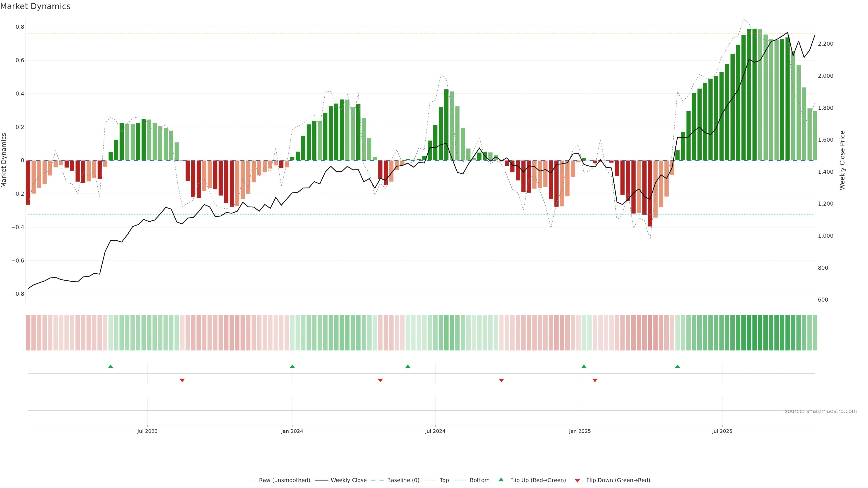
Task: Click the source: sharemaestro.com text
Action: pyautogui.click(x=821, y=411)
